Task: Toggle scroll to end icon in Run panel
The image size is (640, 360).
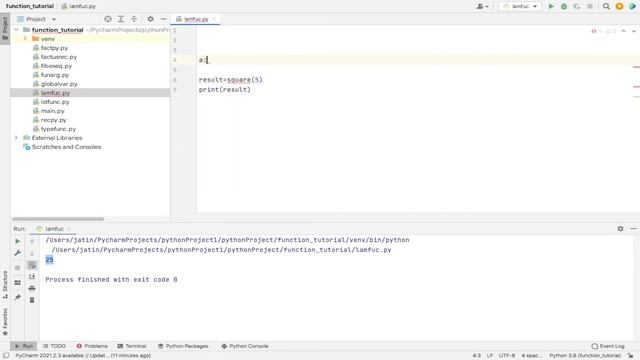Action: (x=32, y=277)
